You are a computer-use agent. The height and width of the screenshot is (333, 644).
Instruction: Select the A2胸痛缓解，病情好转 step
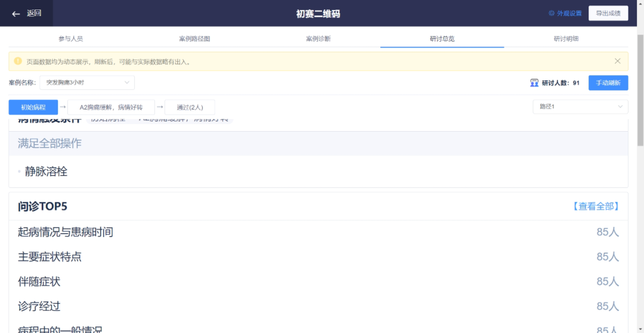(x=112, y=107)
